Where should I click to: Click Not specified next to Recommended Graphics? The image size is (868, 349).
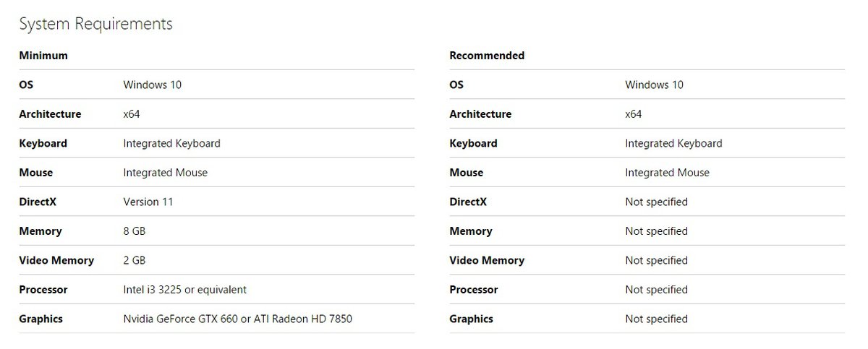coord(656,319)
